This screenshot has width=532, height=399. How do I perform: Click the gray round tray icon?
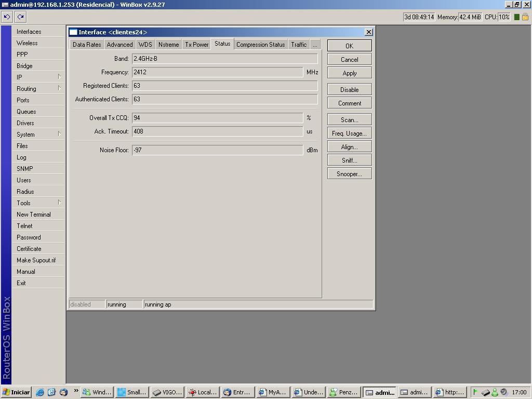pyautogui.click(x=504, y=392)
